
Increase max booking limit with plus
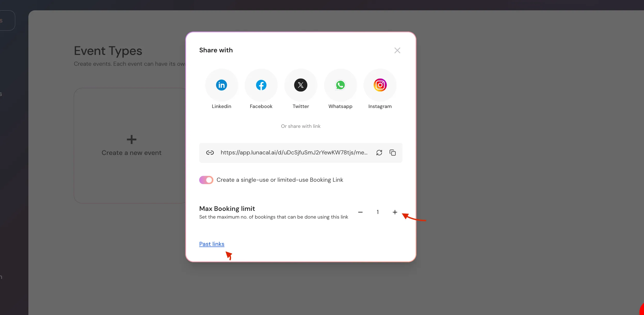point(395,212)
